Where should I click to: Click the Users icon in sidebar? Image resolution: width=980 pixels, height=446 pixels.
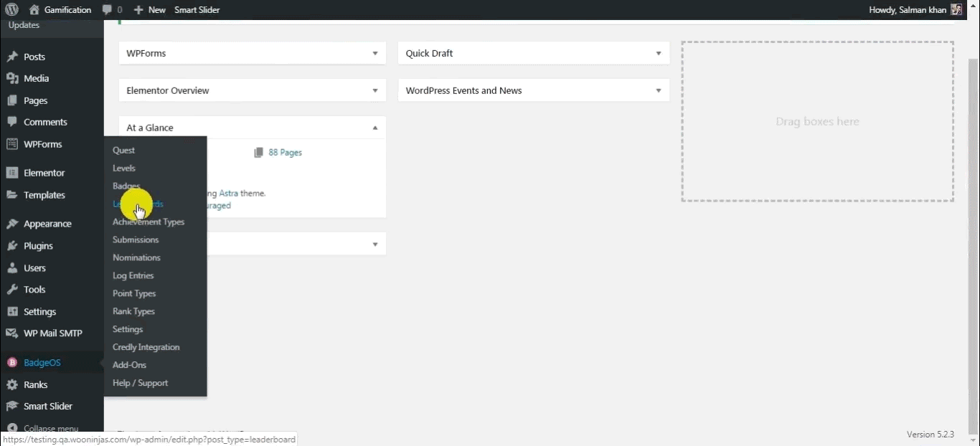[x=12, y=268]
